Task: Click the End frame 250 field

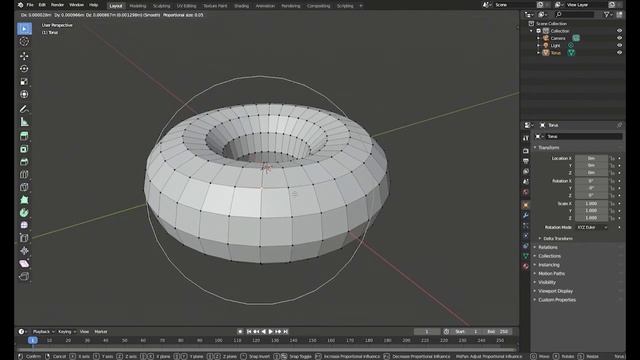Action: coord(499,331)
